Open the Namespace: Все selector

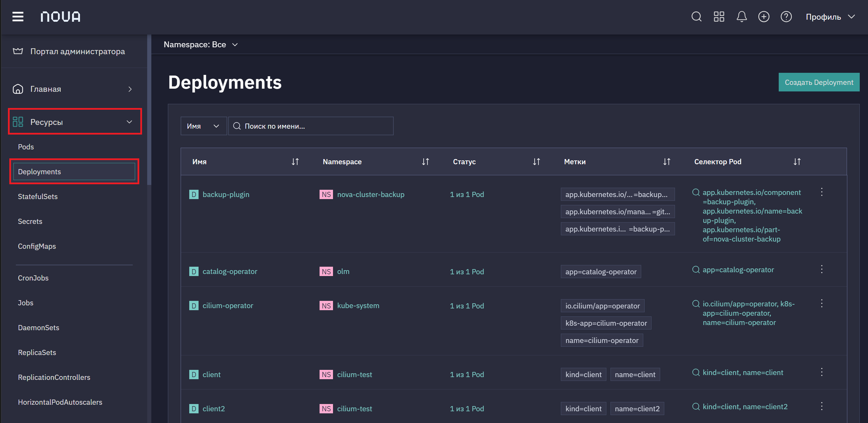(x=201, y=45)
